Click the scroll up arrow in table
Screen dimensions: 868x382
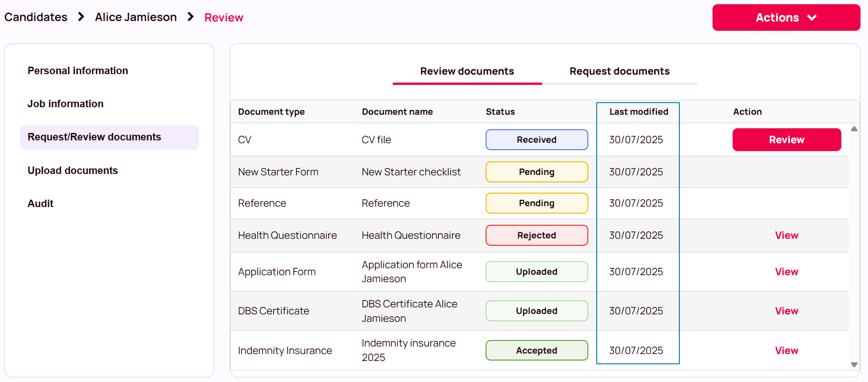(854, 129)
